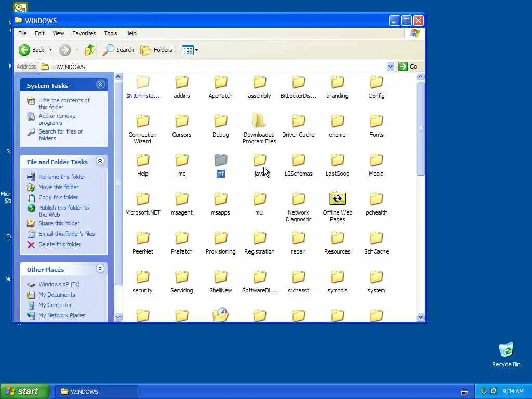
Task: Select the security folder
Action: (x=143, y=282)
